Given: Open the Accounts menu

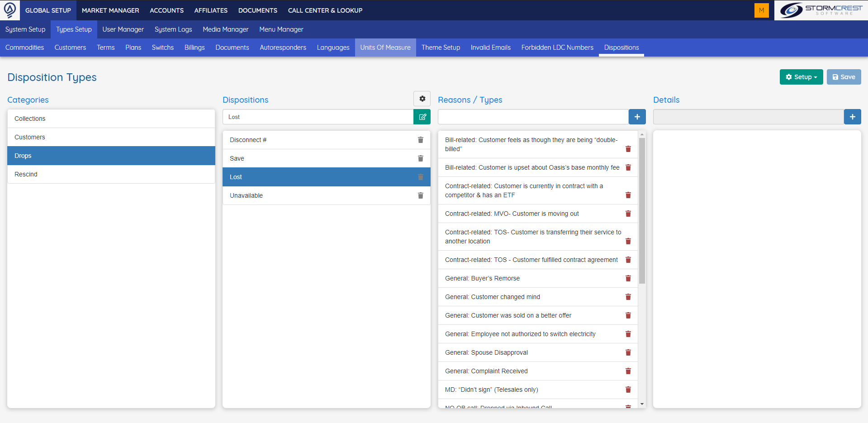Looking at the screenshot, I should pos(166,10).
